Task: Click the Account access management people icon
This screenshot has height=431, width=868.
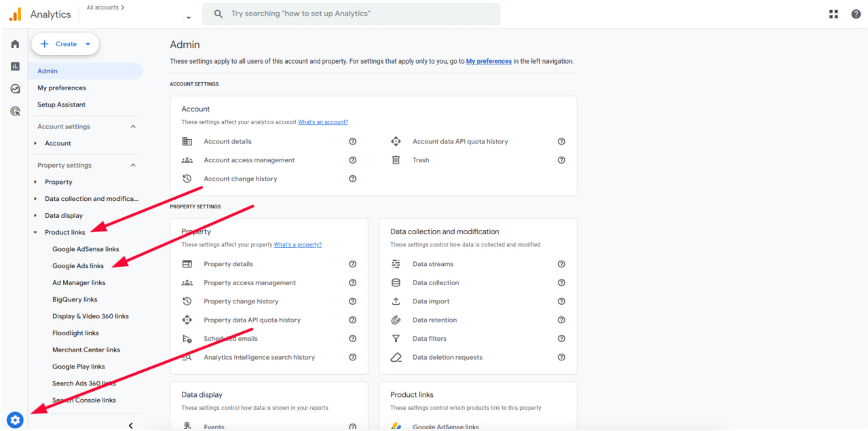Action: pos(187,160)
